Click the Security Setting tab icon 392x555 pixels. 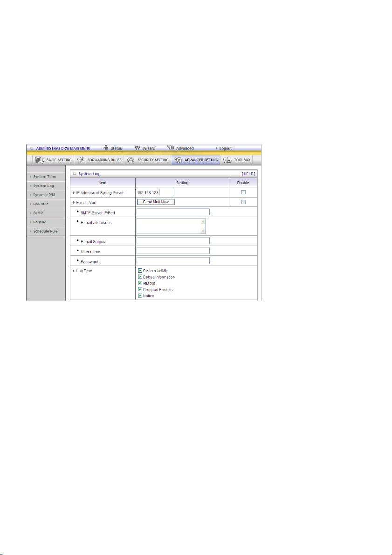point(131,160)
